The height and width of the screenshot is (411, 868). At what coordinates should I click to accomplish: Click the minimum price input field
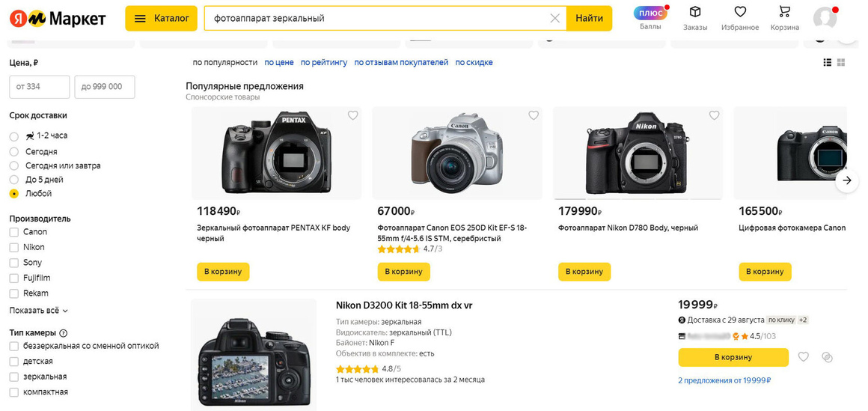[x=40, y=87]
